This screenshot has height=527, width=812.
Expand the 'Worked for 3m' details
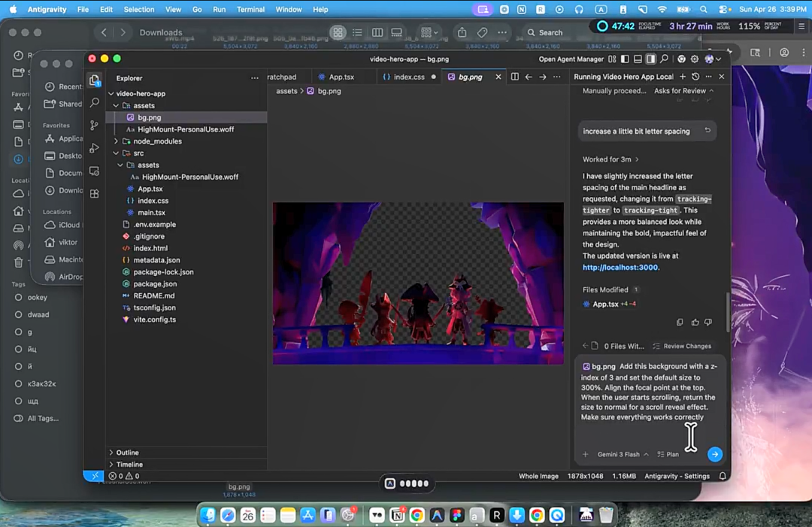[611, 159]
